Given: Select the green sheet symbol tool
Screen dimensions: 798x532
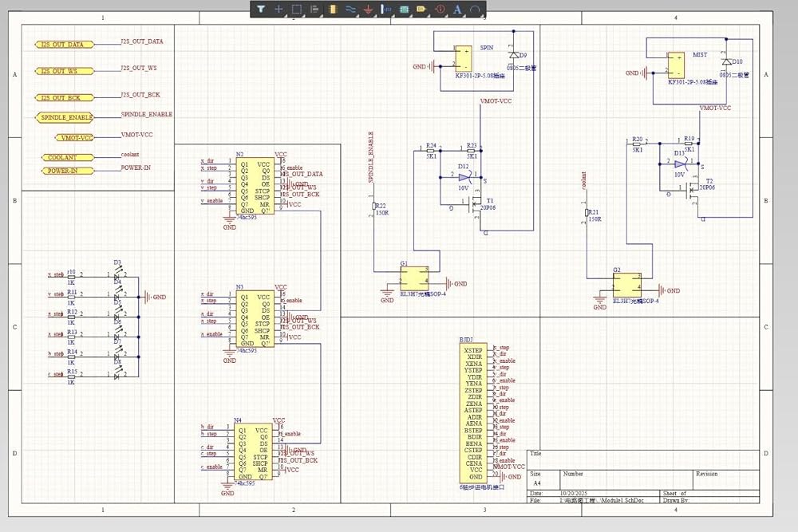Looking at the screenshot, I should (403, 10).
